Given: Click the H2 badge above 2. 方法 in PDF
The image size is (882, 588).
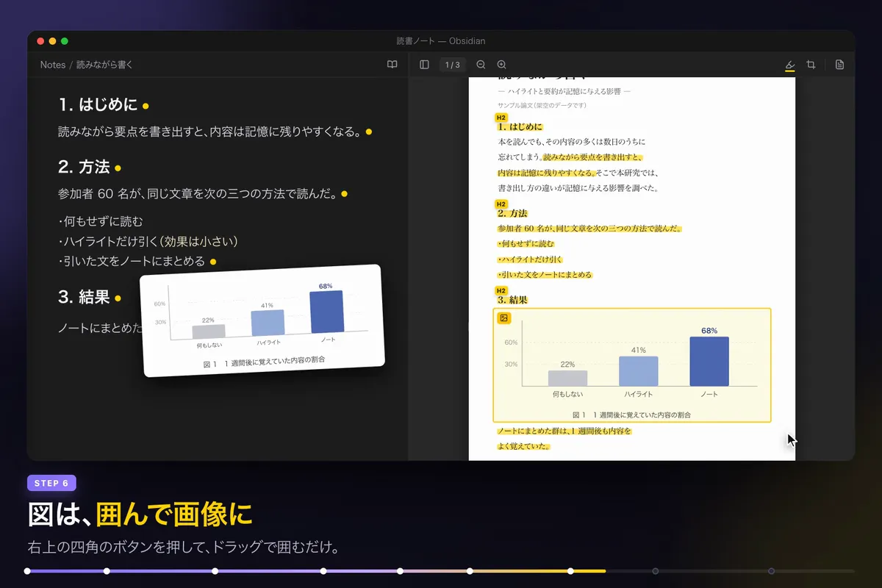Looking at the screenshot, I should (x=501, y=204).
